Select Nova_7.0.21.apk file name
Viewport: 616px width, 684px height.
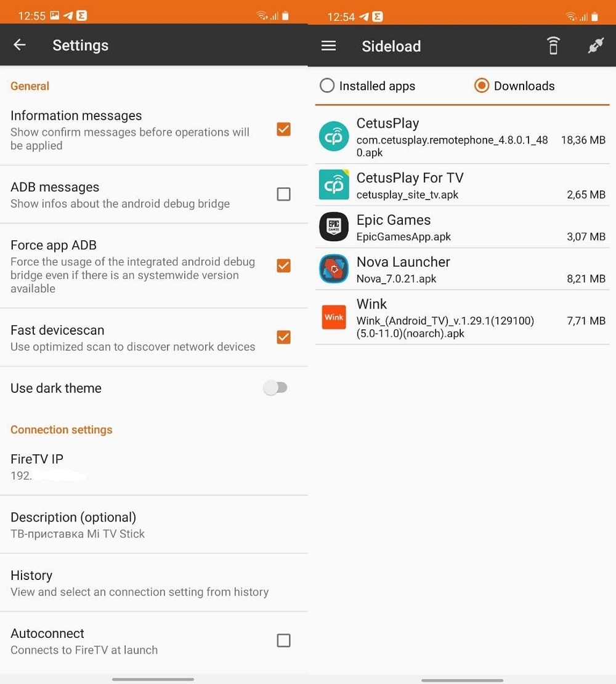tap(397, 279)
